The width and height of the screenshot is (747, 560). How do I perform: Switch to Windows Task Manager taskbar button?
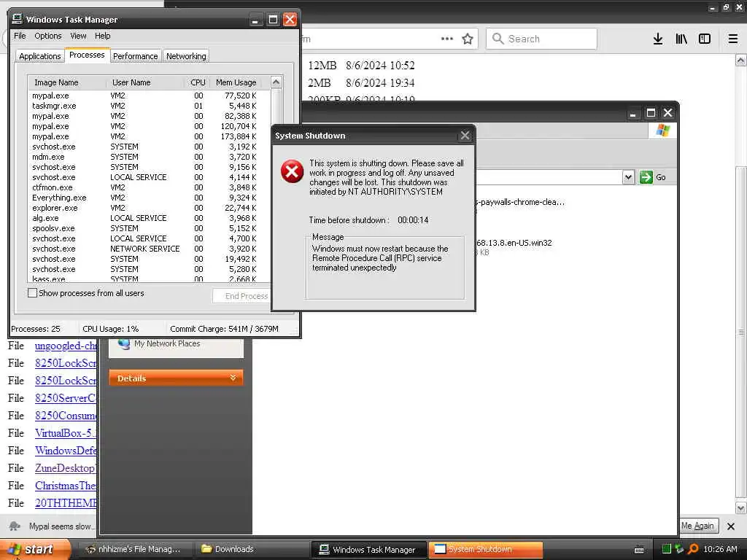point(368,550)
